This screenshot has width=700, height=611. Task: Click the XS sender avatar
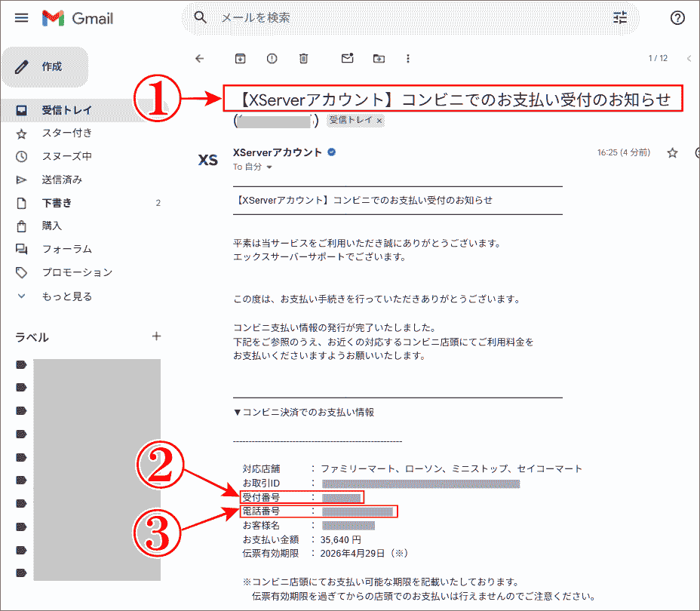(208, 160)
